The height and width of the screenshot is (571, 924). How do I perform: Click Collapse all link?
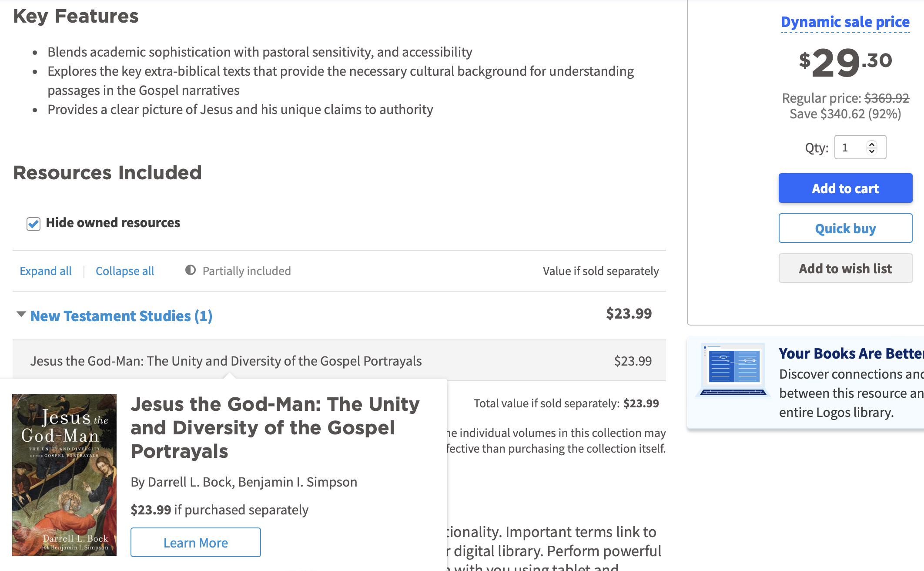tap(125, 271)
